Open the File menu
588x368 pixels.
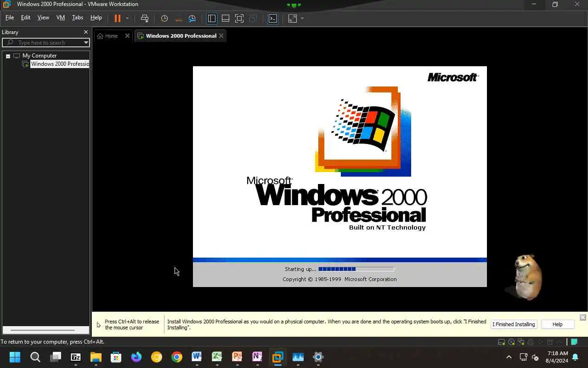coord(10,17)
